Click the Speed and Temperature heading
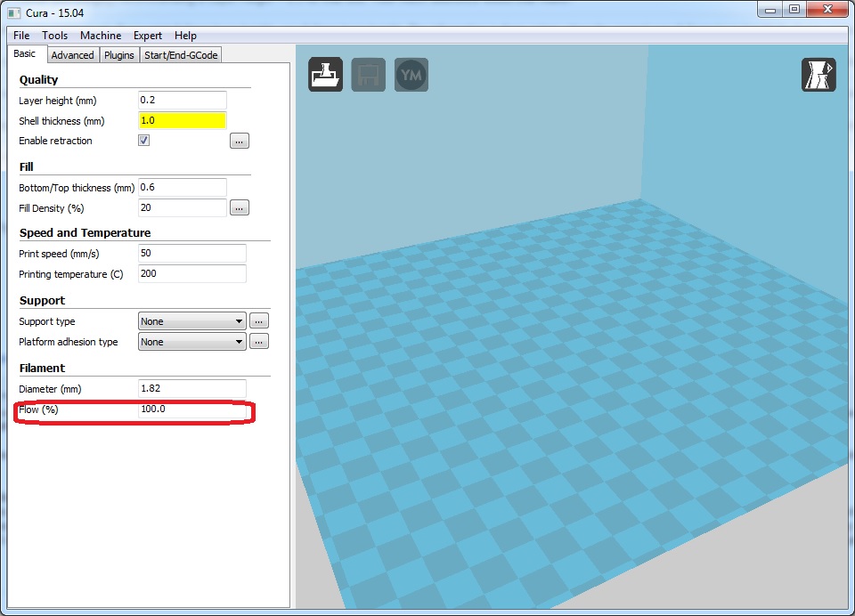The height and width of the screenshot is (616, 855). pos(85,232)
